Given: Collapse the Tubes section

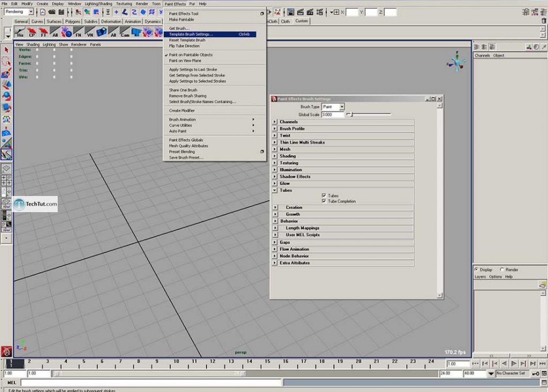Looking at the screenshot, I should pyautogui.click(x=275, y=190).
